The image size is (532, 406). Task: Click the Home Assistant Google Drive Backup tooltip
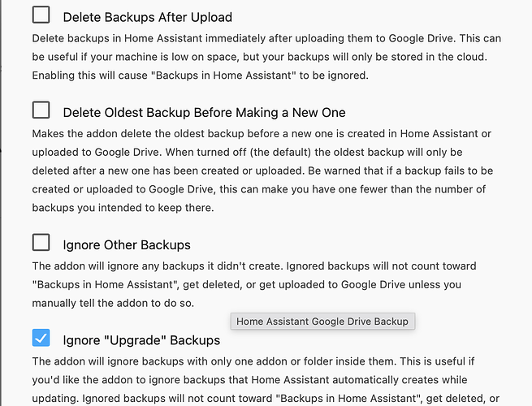pos(322,322)
